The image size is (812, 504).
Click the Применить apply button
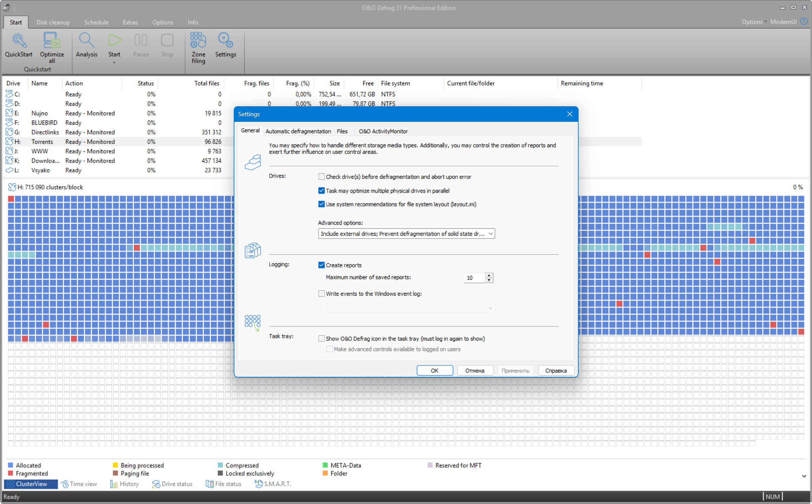point(515,371)
